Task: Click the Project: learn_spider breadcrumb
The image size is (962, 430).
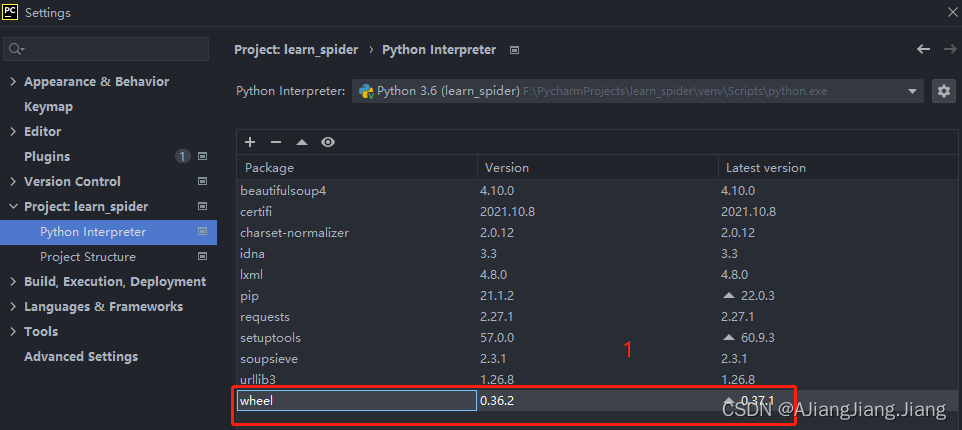Action: click(x=296, y=49)
